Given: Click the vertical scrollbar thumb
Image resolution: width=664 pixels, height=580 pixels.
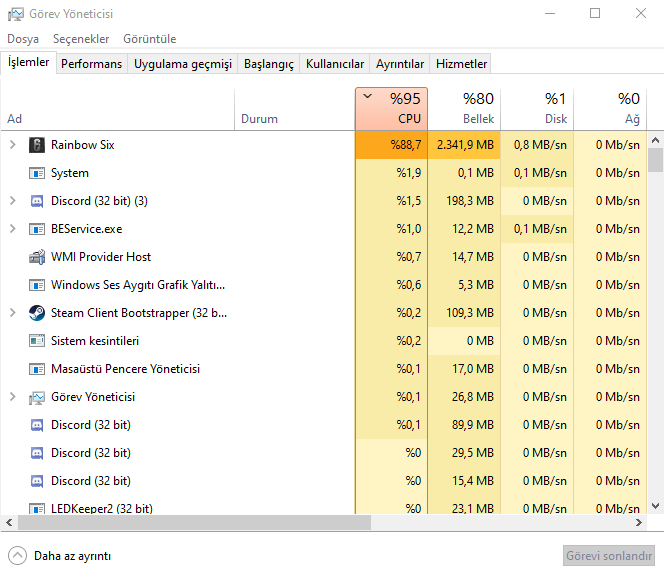Looking at the screenshot, I should (x=656, y=160).
